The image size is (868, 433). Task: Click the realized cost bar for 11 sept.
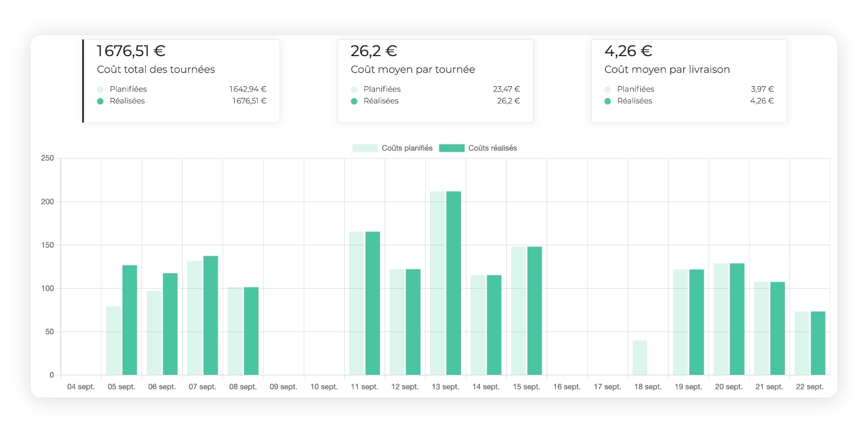pyautogui.click(x=373, y=303)
